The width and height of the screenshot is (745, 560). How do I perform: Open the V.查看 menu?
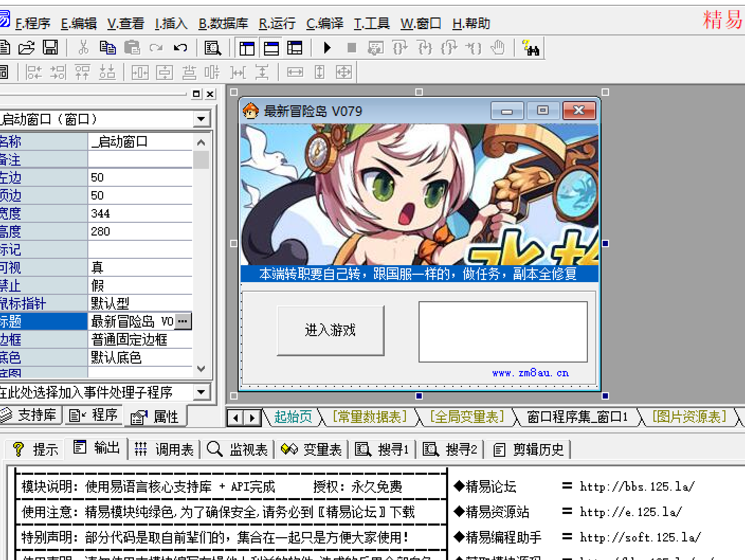[x=125, y=23]
